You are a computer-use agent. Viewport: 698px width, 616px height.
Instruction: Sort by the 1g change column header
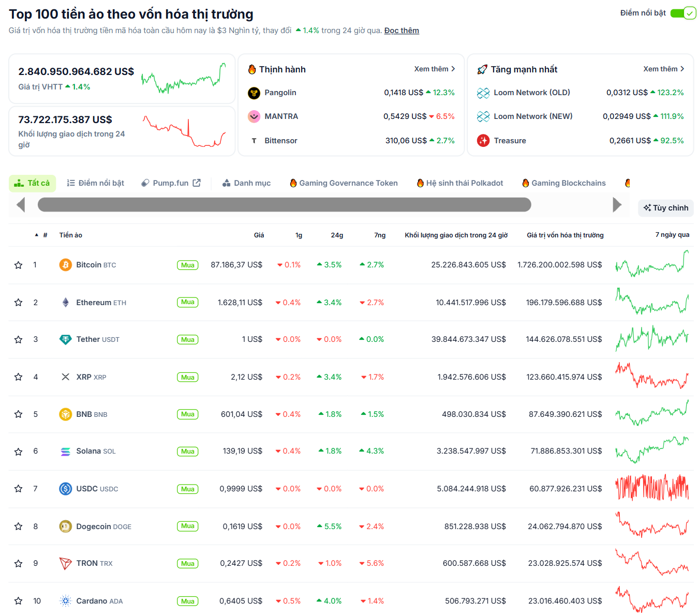299,235
